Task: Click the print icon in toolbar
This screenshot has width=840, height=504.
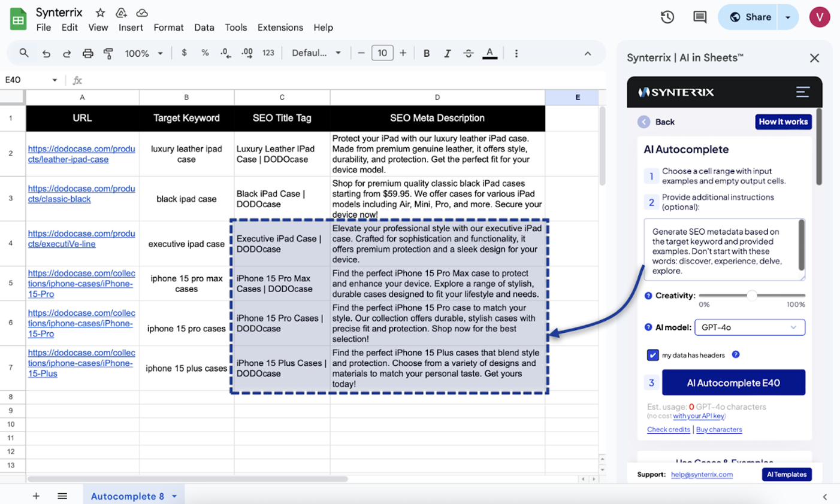Action: [87, 53]
